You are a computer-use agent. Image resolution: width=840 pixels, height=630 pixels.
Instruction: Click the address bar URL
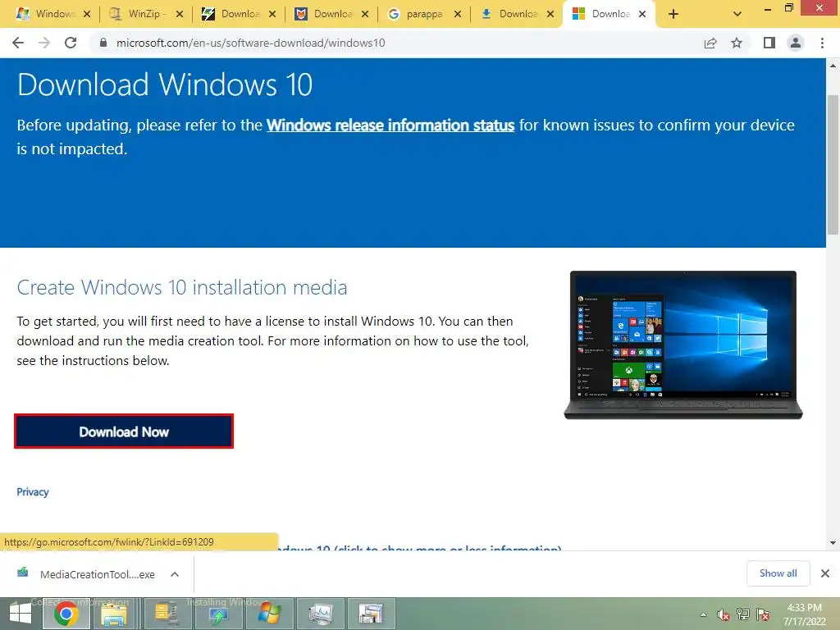click(251, 43)
